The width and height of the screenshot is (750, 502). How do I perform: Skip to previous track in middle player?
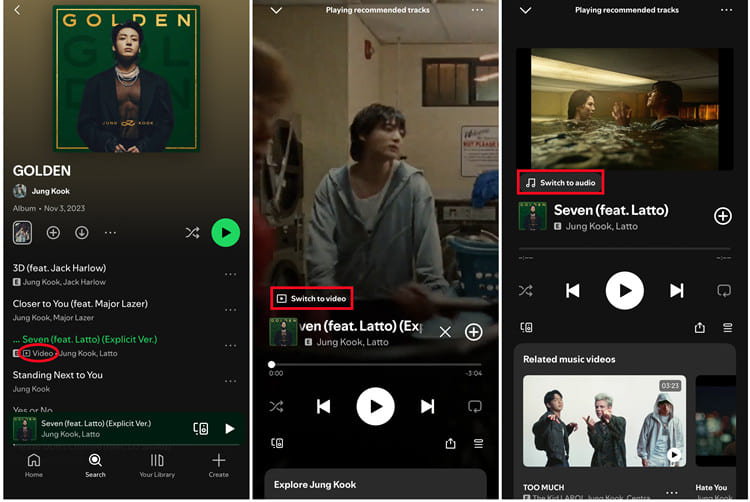click(324, 406)
